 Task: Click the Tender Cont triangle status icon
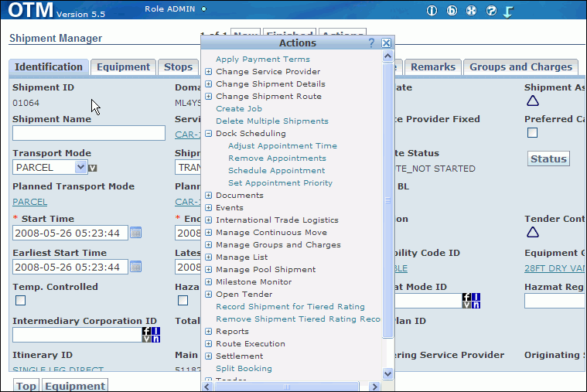533,232
